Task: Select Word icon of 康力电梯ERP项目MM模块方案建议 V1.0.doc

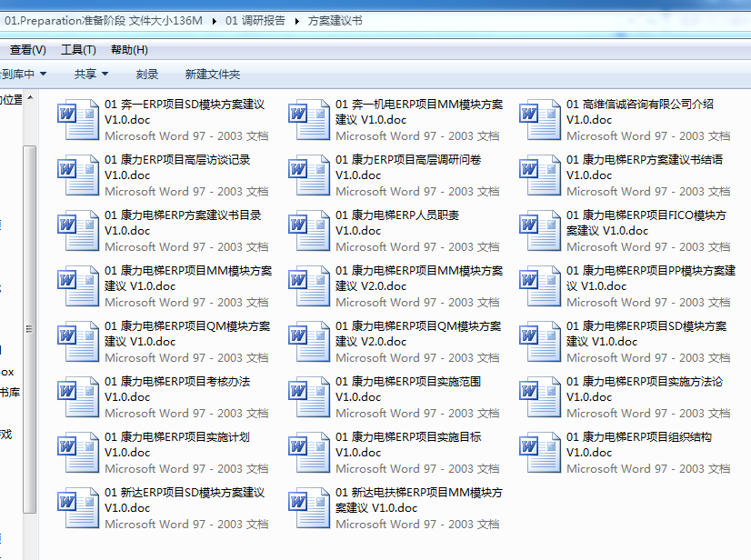Action: (x=78, y=286)
